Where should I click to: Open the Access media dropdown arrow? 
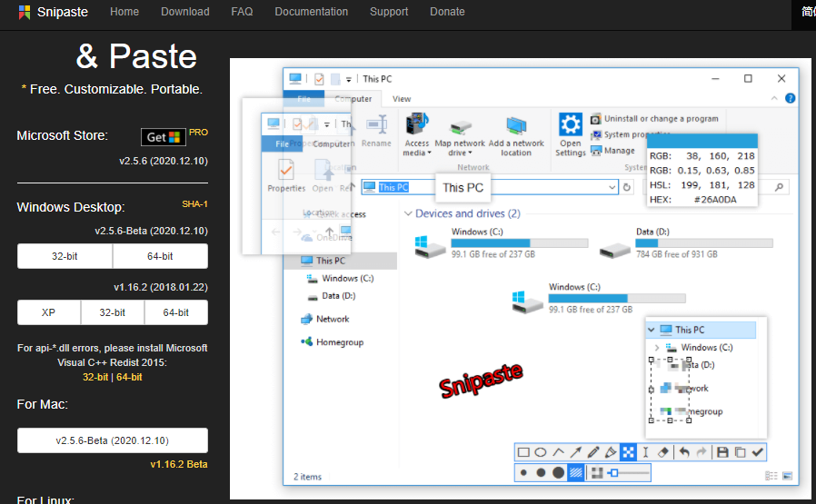[429, 153]
